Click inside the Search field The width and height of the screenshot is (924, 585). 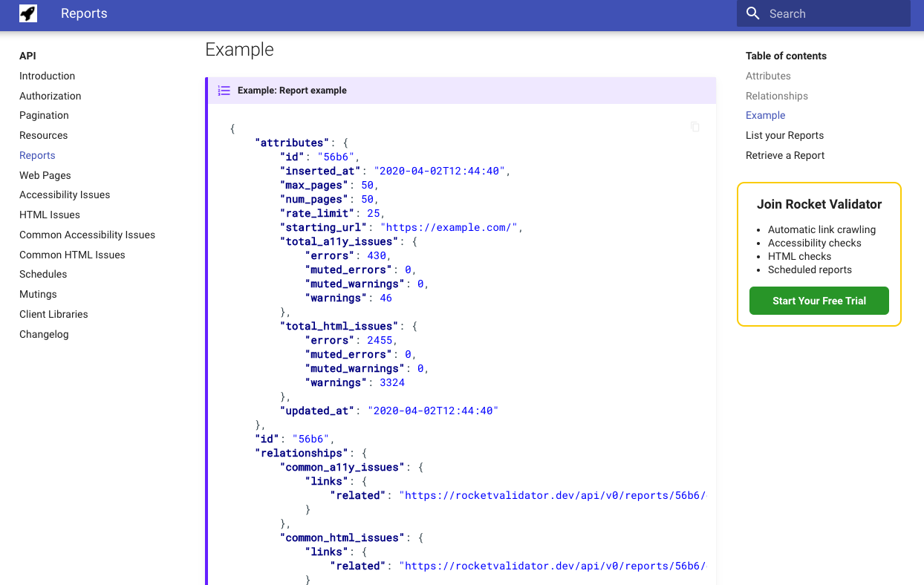click(x=824, y=13)
